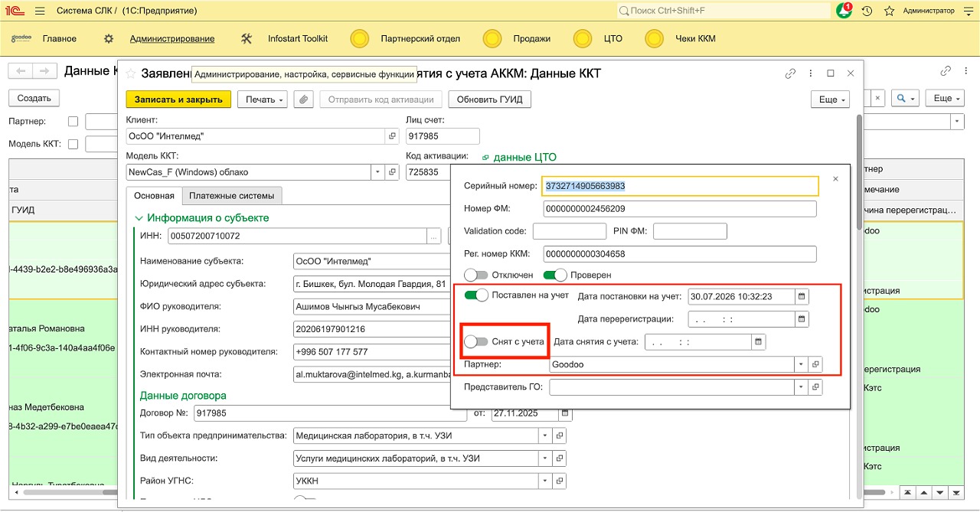Click the Создать button in list window
Viewport: 980px width, 512px height.
(34, 98)
